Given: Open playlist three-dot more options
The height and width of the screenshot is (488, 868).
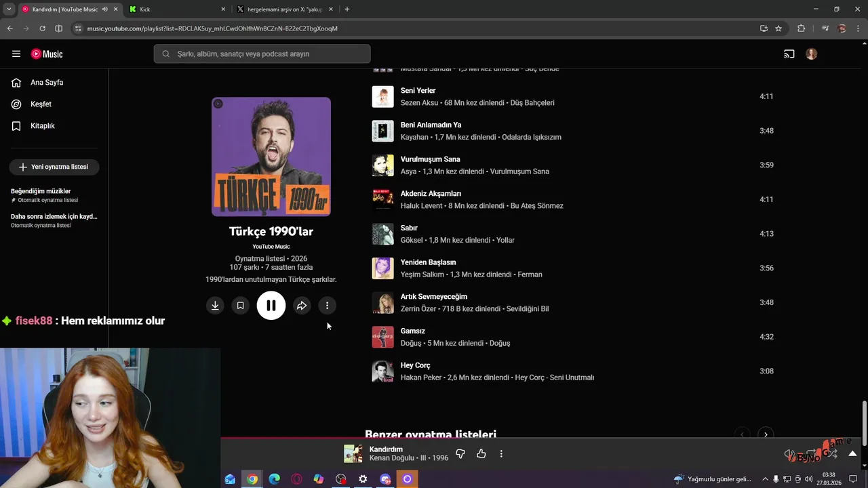Looking at the screenshot, I should (x=327, y=306).
